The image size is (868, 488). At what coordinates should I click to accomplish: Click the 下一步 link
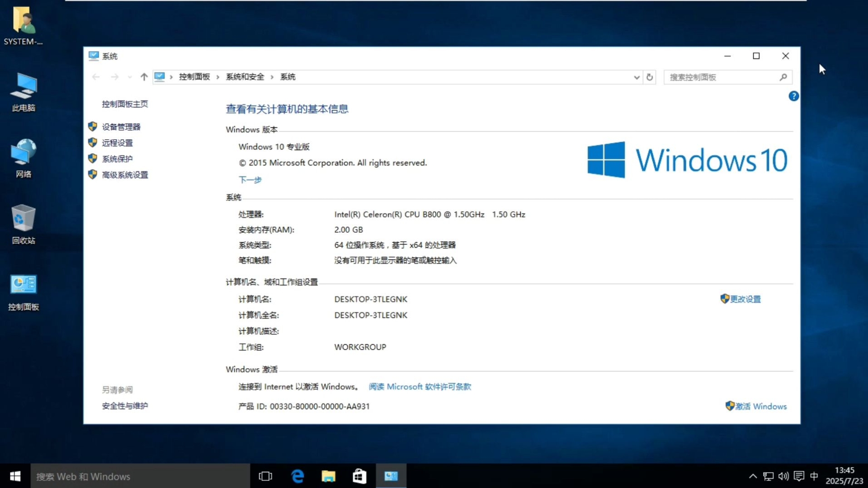pos(250,179)
